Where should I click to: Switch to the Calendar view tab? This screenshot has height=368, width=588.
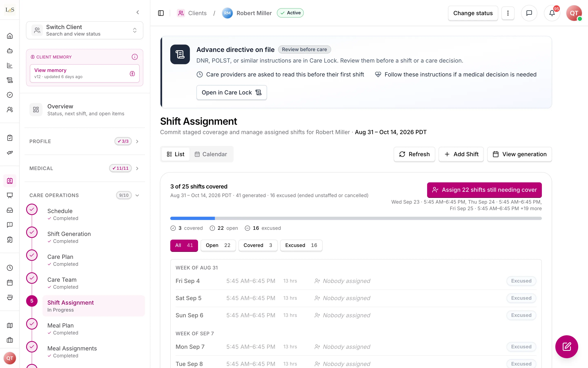tap(211, 154)
